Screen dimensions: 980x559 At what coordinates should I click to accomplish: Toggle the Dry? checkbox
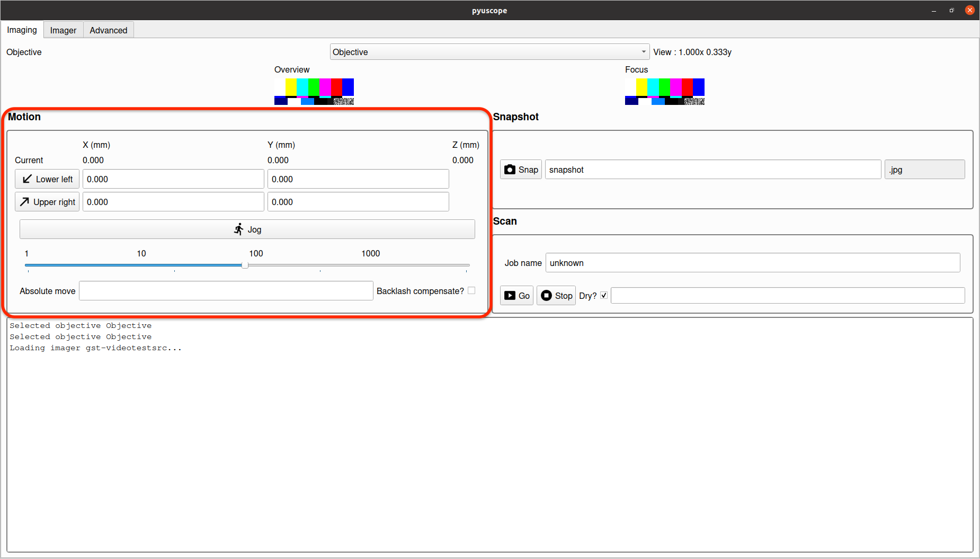(x=604, y=296)
